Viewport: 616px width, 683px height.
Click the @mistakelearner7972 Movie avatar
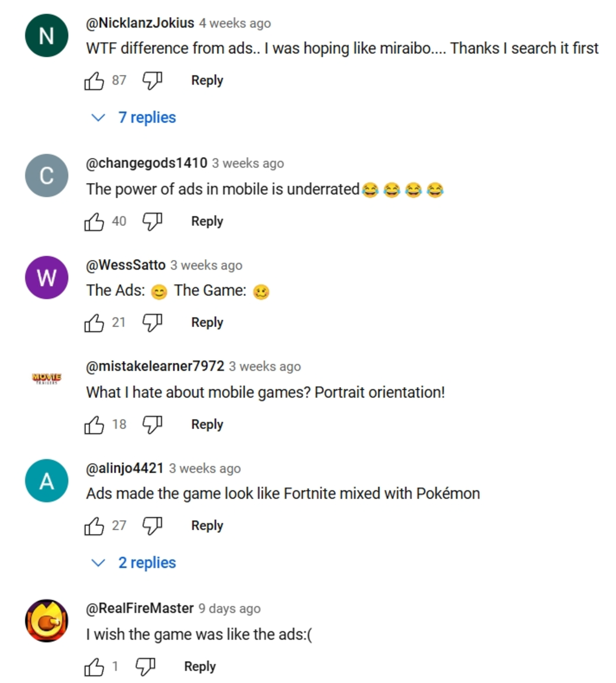(47, 378)
